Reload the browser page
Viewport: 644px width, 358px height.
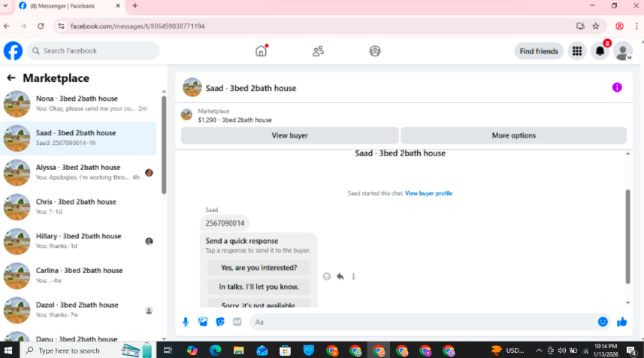(x=41, y=26)
